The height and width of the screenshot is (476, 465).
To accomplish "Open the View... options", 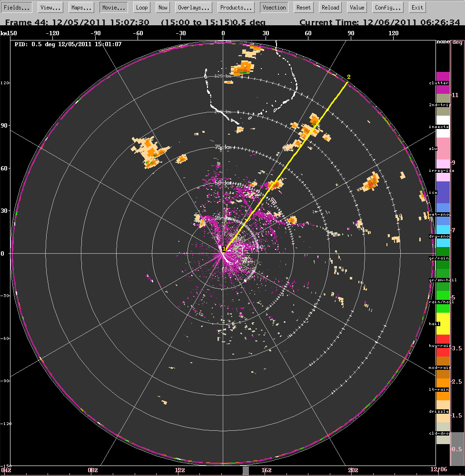I will 50,8.
